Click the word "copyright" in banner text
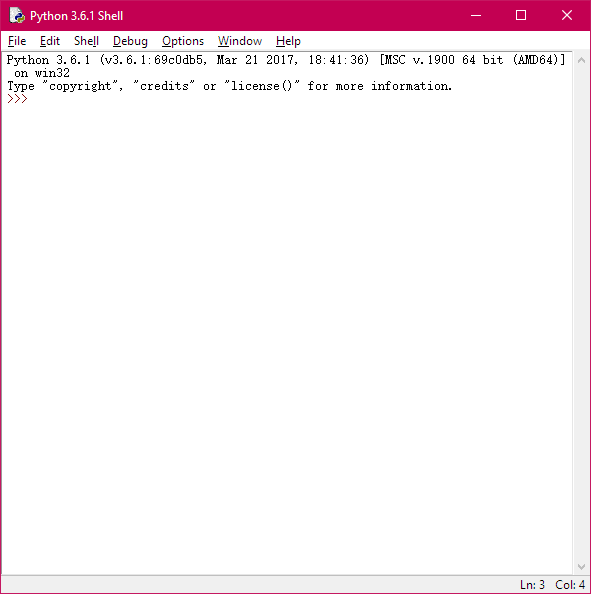591x594 pixels. point(80,86)
